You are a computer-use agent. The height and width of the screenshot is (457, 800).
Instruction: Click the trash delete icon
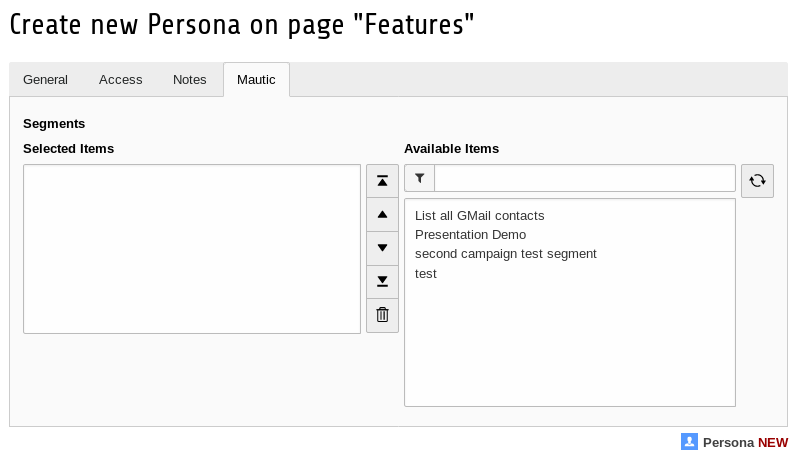click(x=382, y=315)
